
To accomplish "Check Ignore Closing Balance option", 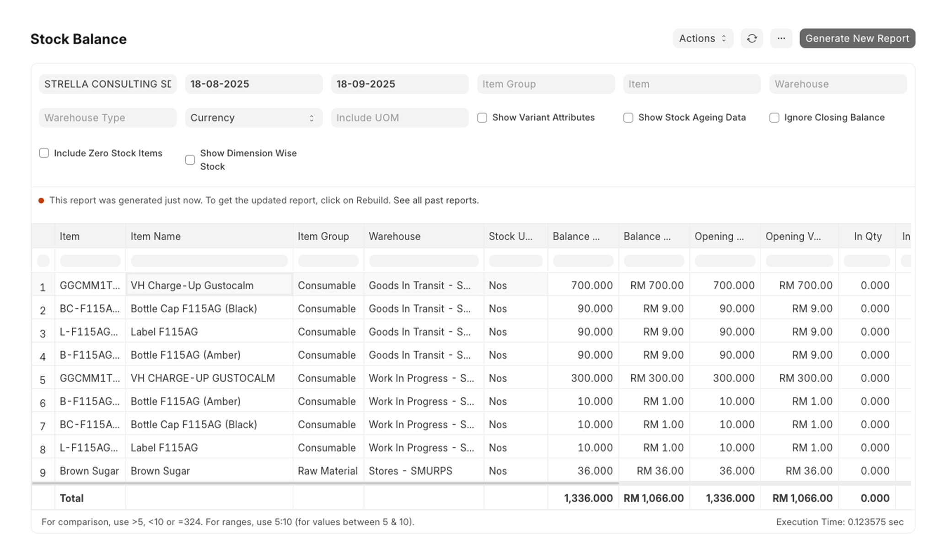I will (x=774, y=118).
